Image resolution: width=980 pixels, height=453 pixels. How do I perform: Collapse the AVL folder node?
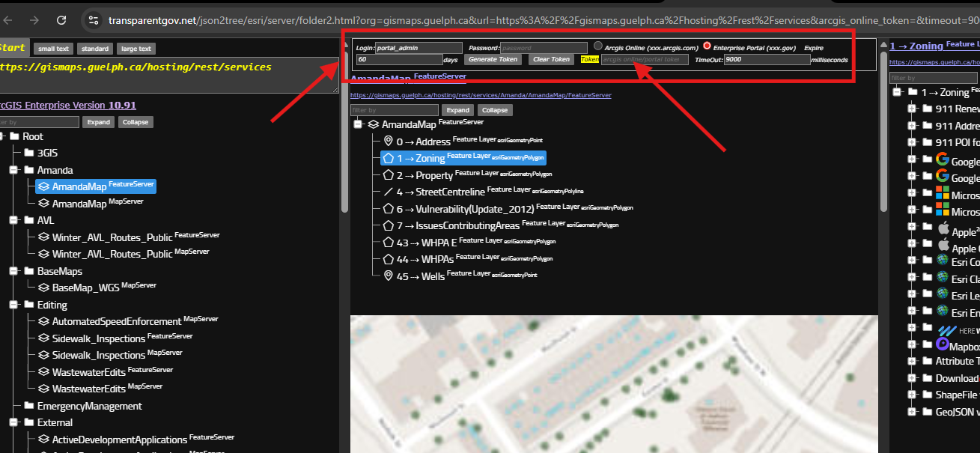(14, 220)
